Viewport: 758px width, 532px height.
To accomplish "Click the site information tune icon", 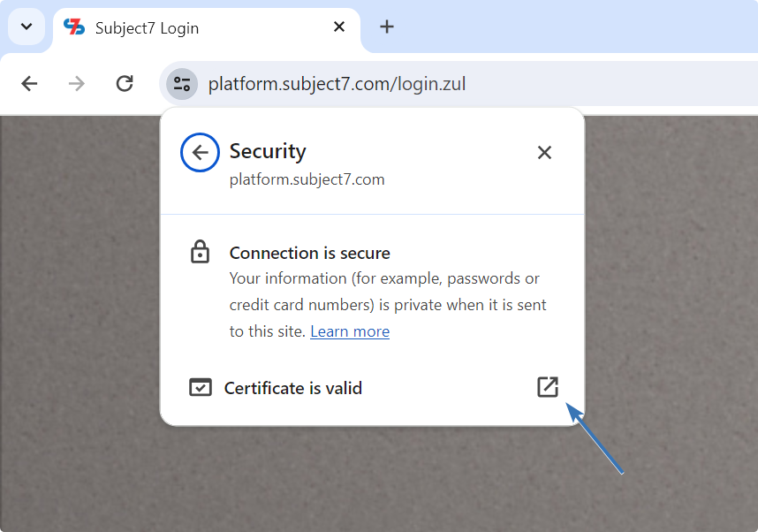I will [x=182, y=84].
